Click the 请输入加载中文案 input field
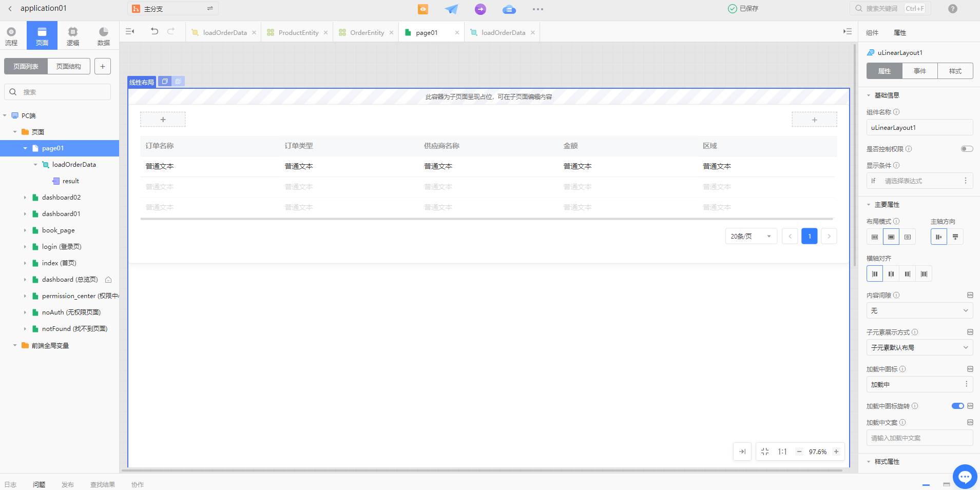Screen dimensions: 980x490 (x=919, y=438)
